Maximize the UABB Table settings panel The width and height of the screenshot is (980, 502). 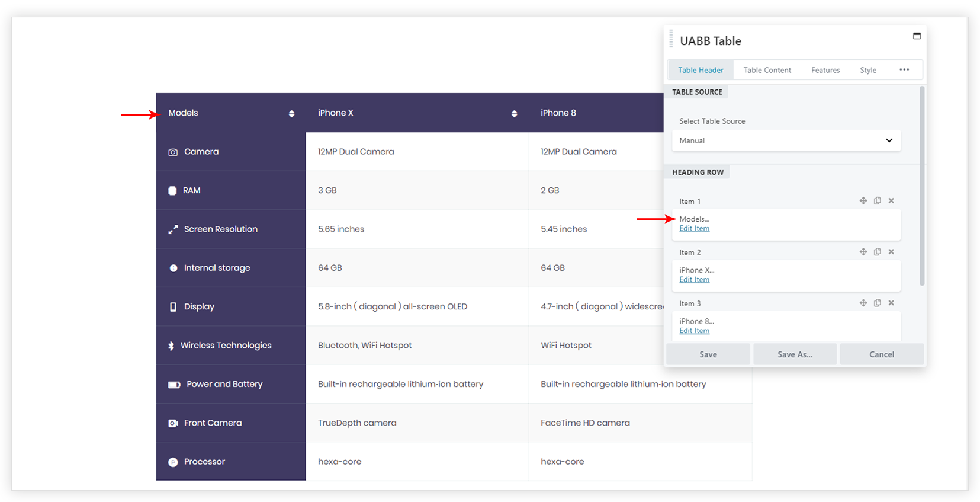(x=917, y=36)
